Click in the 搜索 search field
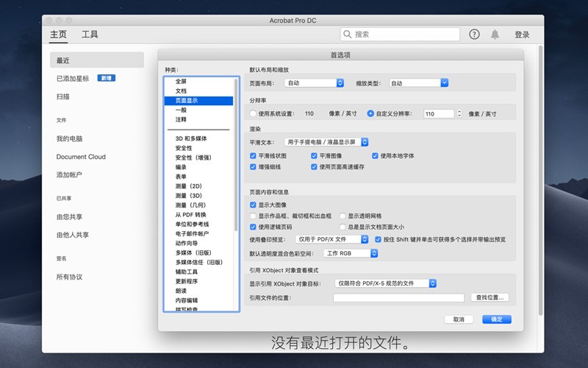Viewport: 588px width, 368px height. 400,34
